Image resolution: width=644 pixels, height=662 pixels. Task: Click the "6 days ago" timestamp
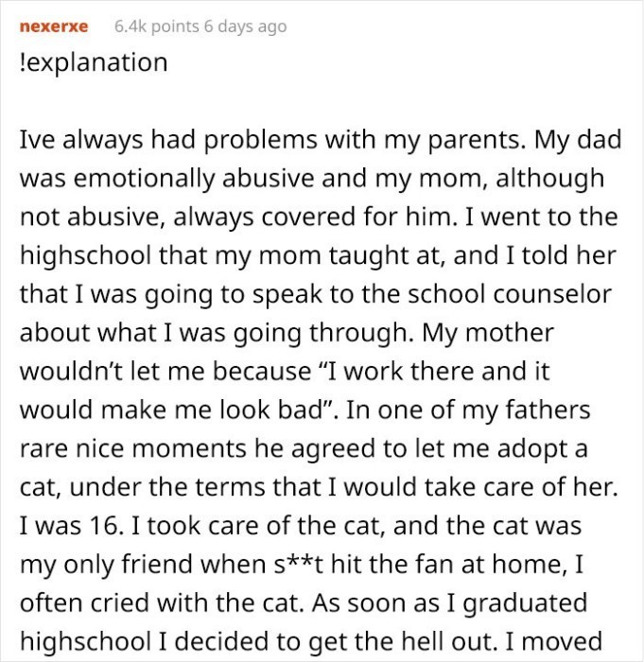(242, 26)
